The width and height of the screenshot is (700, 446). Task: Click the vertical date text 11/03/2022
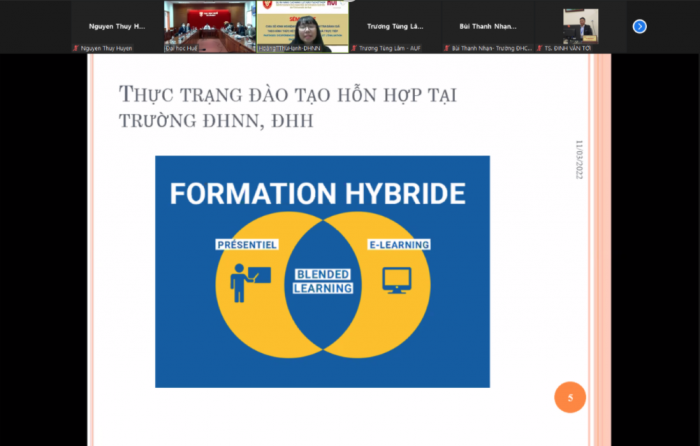[578, 159]
